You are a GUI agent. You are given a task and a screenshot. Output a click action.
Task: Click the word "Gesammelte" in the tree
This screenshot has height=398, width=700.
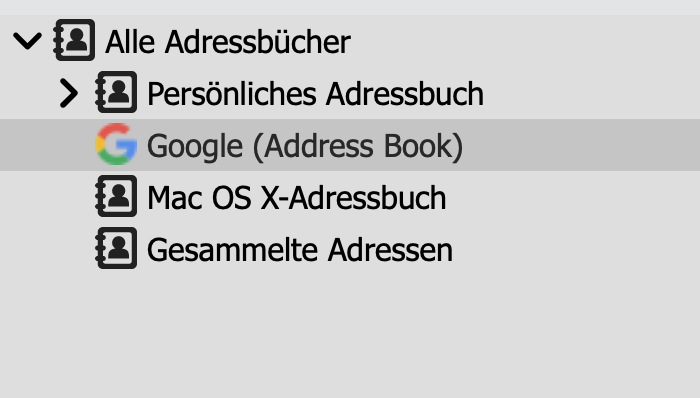tap(232, 250)
